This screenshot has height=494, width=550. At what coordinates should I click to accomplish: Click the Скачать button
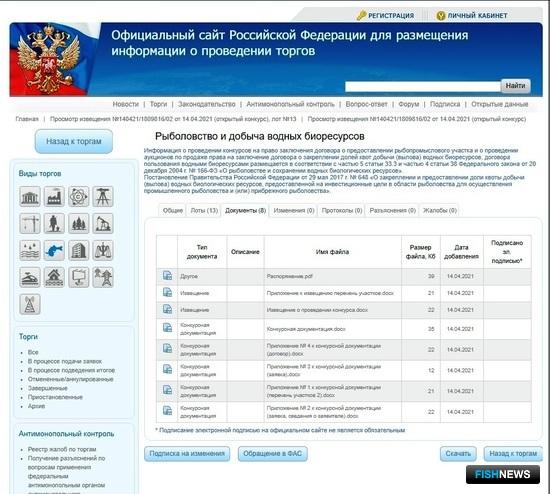click(458, 454)
